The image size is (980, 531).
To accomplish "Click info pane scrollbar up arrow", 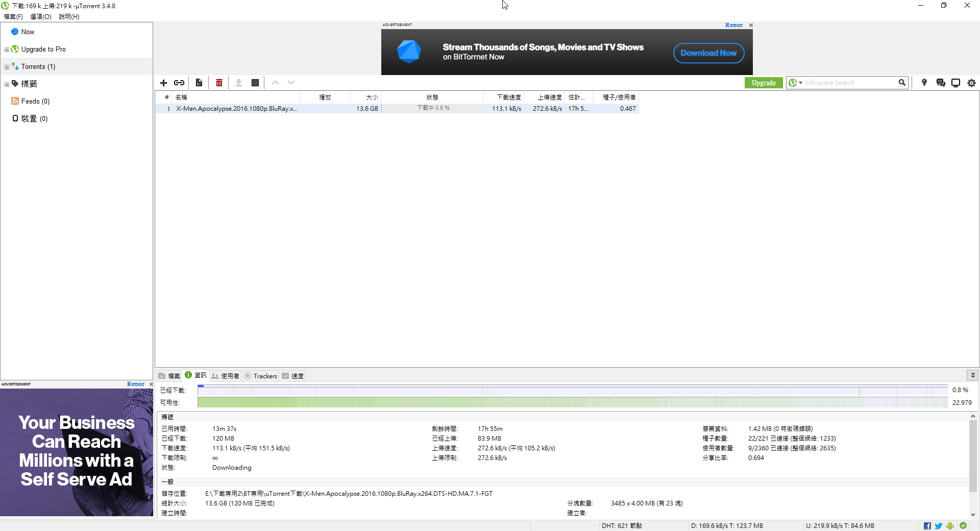I will click(973, 416).
